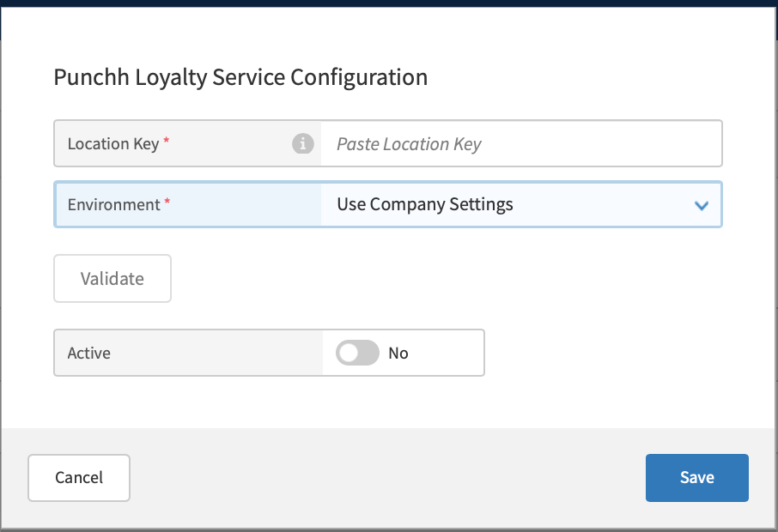
Task: Click the 'No' label beside Active switch
Action: pyautogui.click(x=398, y=353)
